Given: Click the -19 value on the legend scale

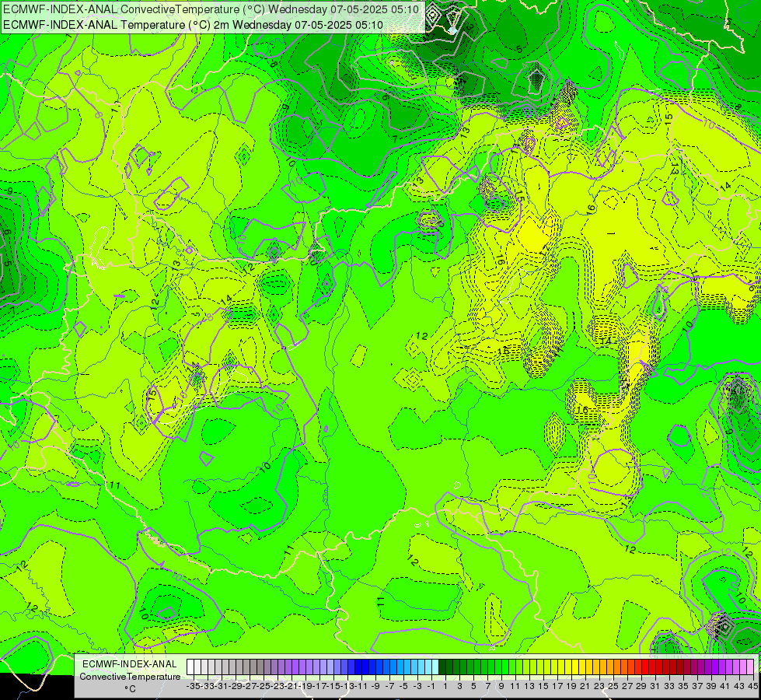Looking at the screenshot, I should click(x=305, y=687).
